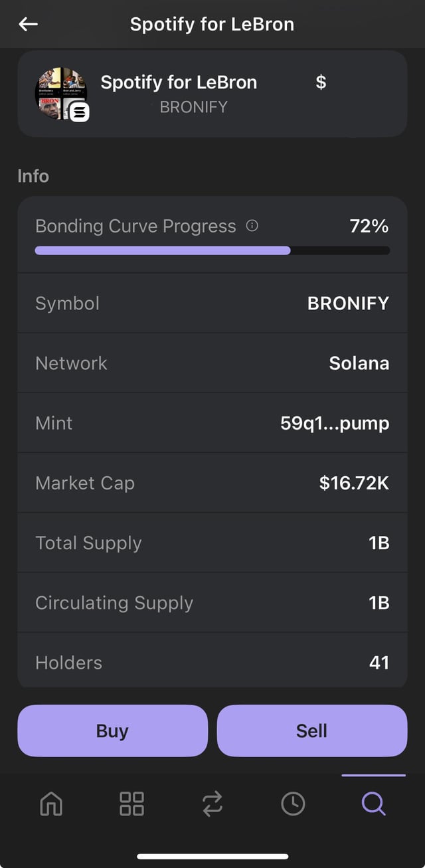The width and height of the screenshot is (425, 868).
Task: Tap the dollar sign price in header card
Action: (x=321, y=82)
